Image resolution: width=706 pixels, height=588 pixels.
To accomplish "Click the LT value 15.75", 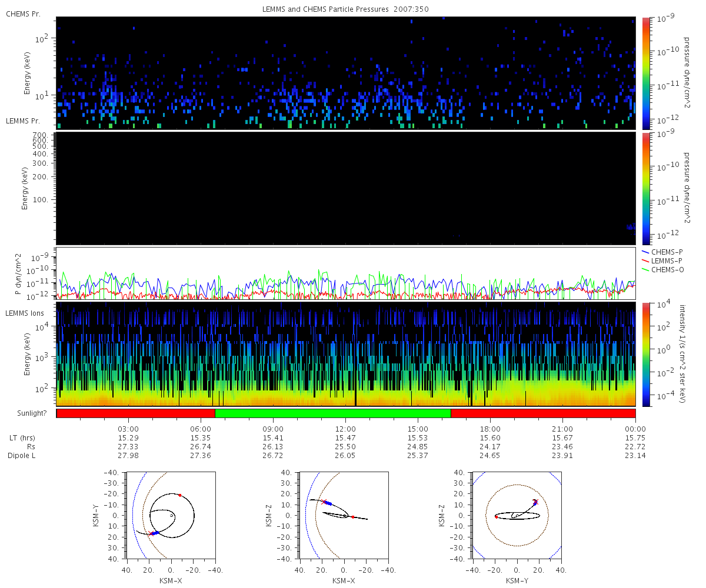I will point(635,438).
